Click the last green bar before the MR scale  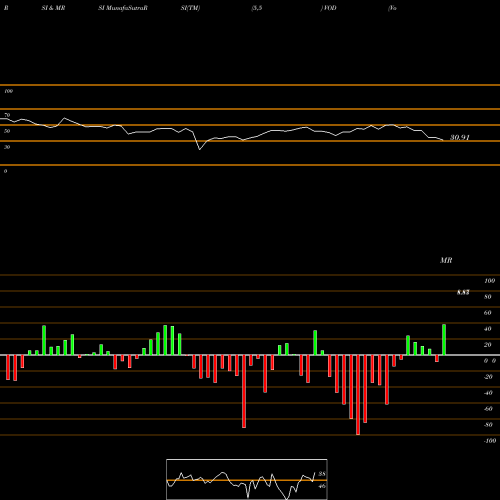pos(444,340)
